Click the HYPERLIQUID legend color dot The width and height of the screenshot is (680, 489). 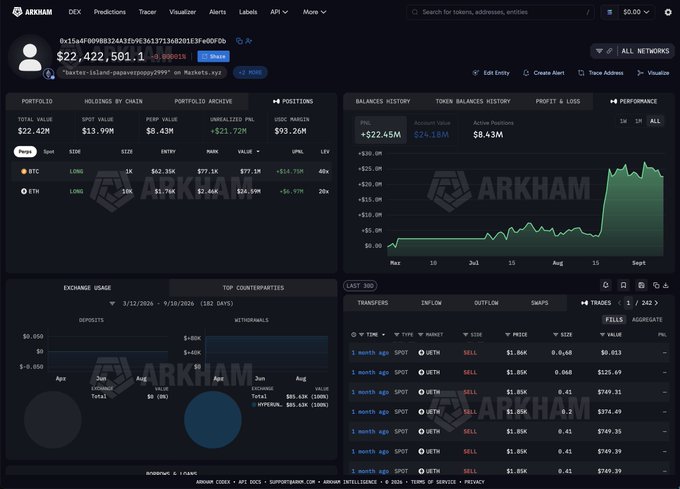254,405
